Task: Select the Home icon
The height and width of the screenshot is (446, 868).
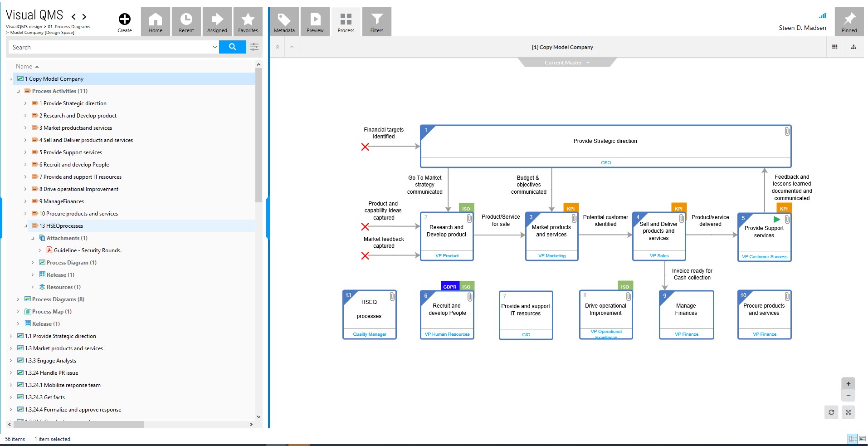Action: (x=156, y=21)
